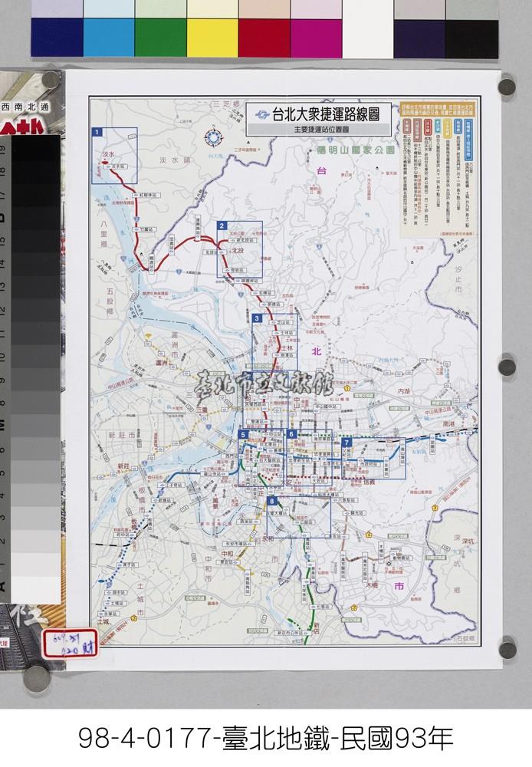Click the numbered box 7 marker
Viewport: 532px width, 767px height.
point(346,443)
